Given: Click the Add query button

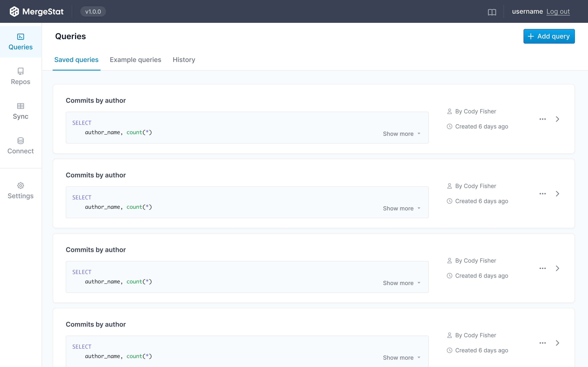Looking at the screenshot, I should [x=549, y=36].
